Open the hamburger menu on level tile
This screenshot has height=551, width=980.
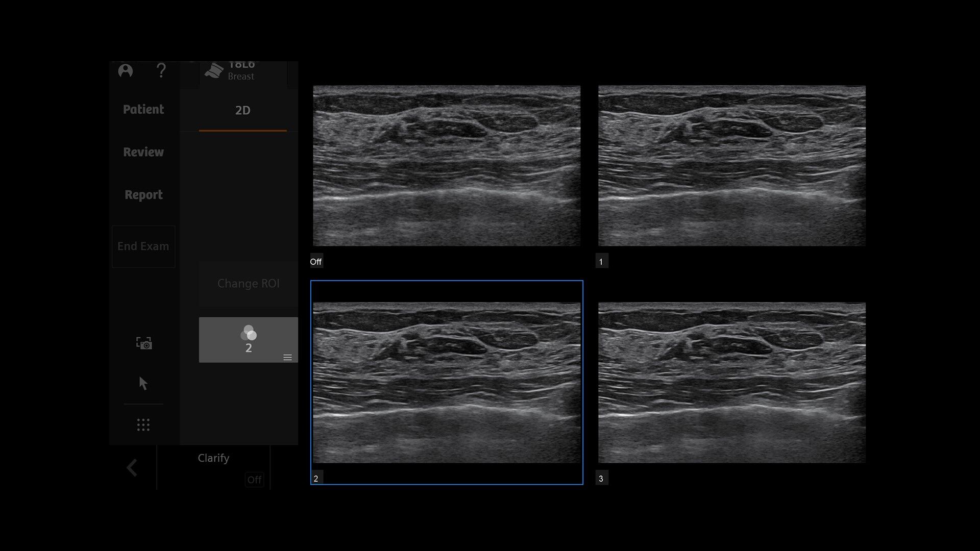click(287, 358)
